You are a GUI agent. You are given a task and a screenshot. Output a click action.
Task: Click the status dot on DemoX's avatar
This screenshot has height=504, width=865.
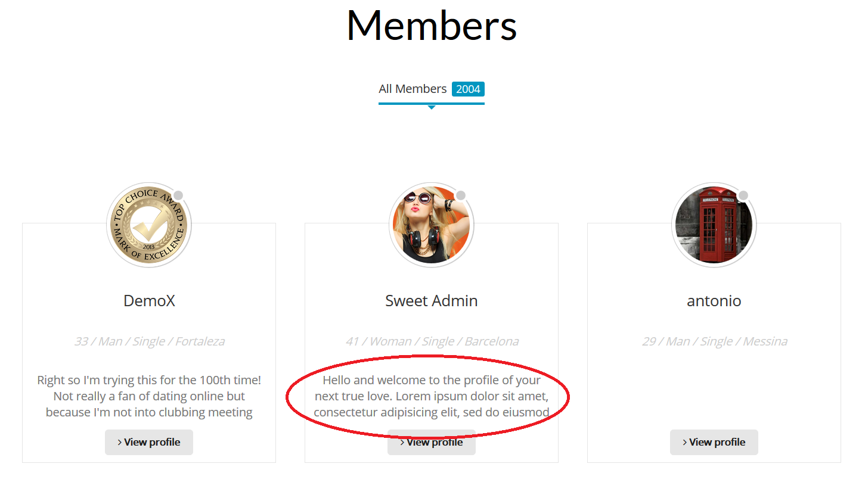point(178,195)
